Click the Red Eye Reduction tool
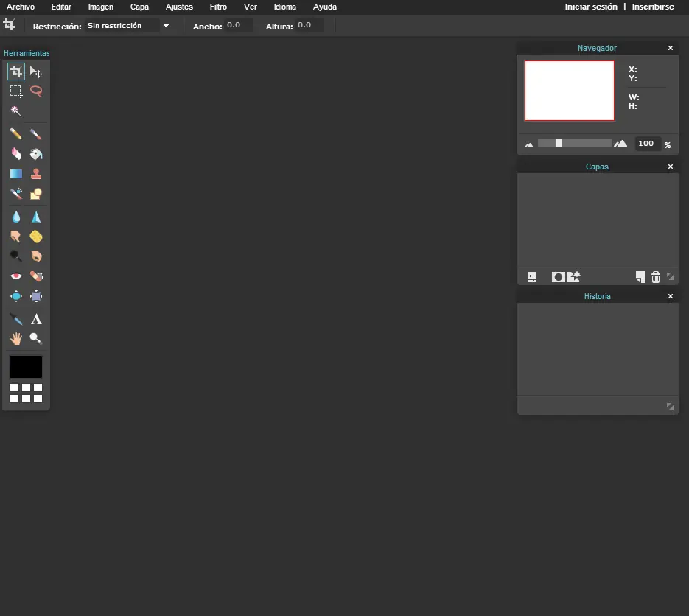This screenshot has height=616, width=689. 15,276
